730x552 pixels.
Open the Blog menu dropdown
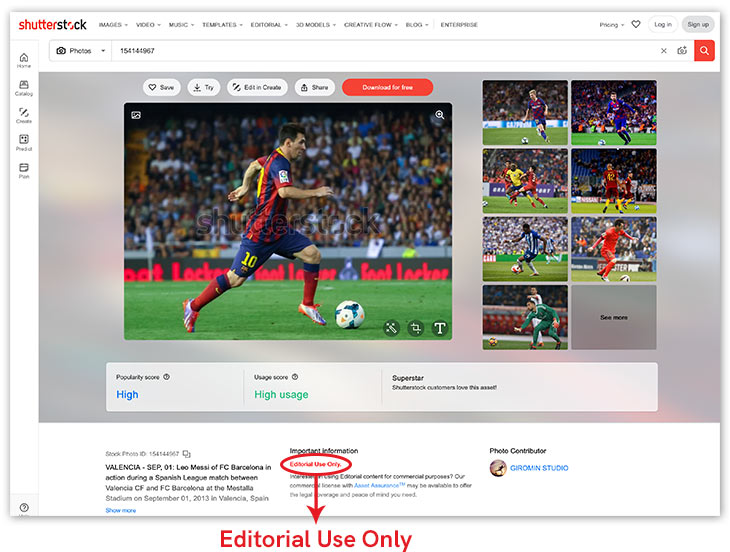pos(417,25)
